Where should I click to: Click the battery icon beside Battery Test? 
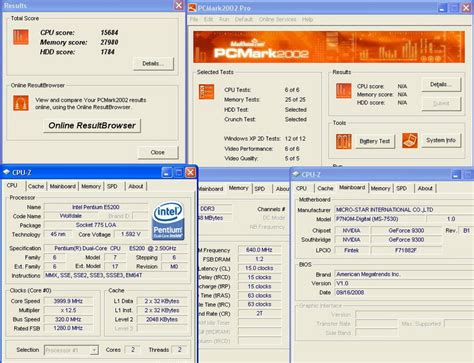pos(343,141)
